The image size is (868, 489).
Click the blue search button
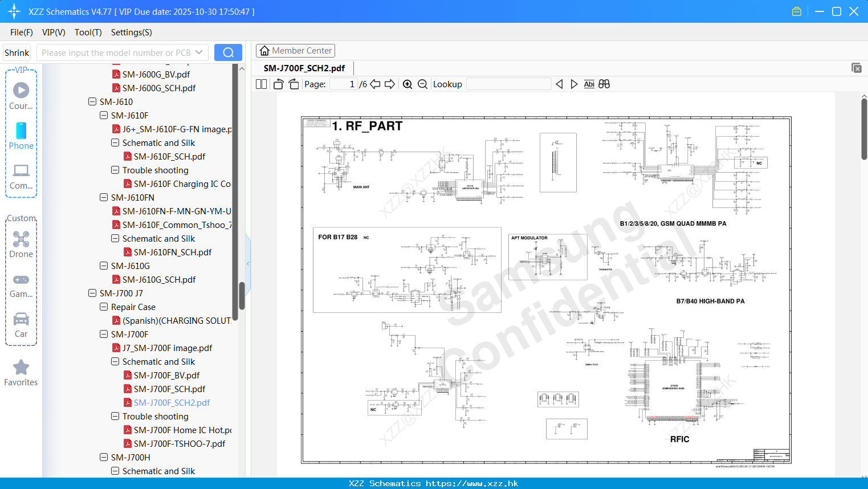[x=228, y=52]
